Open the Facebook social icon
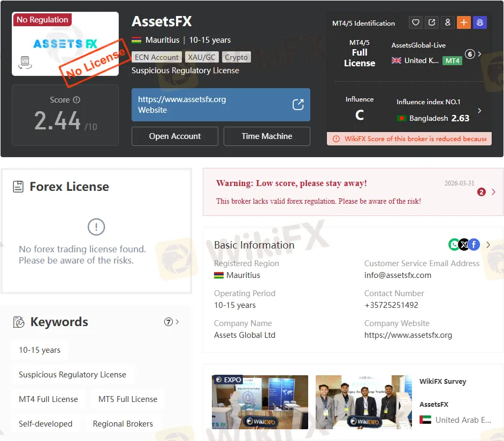504x441 pixels. [x=474, y=245]
